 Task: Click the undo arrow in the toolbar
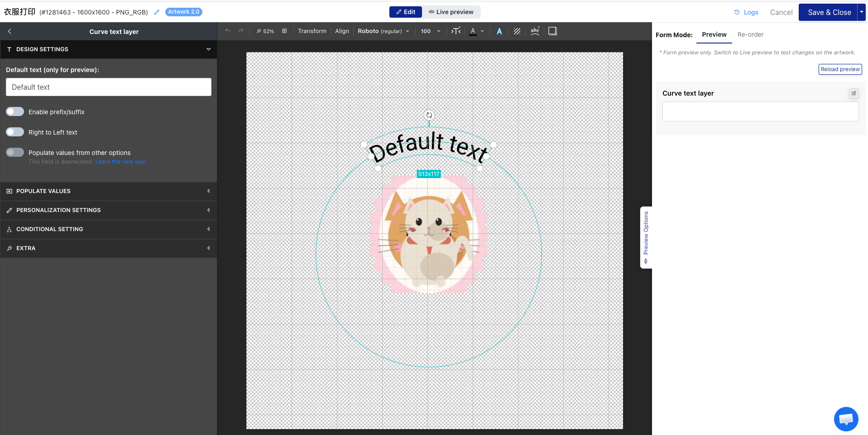tap(228, 31)
